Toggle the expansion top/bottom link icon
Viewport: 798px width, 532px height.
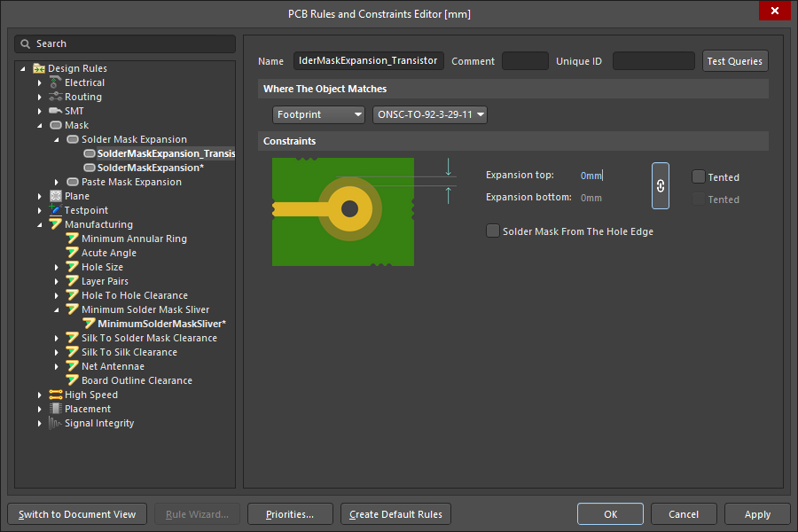coord(660,186)
